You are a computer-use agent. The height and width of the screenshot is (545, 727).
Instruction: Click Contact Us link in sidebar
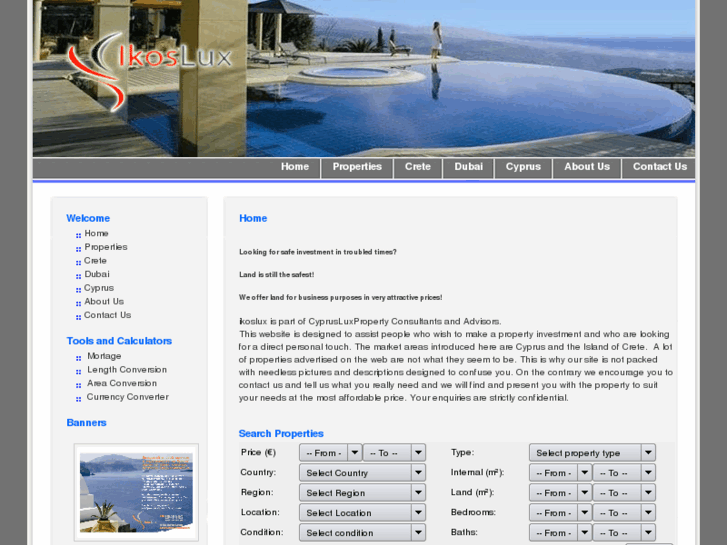[x=108, y=315]
